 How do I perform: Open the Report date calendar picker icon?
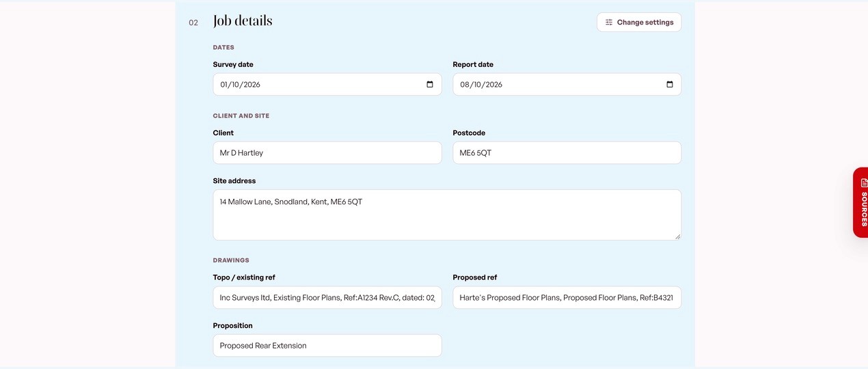coord(670,85)
